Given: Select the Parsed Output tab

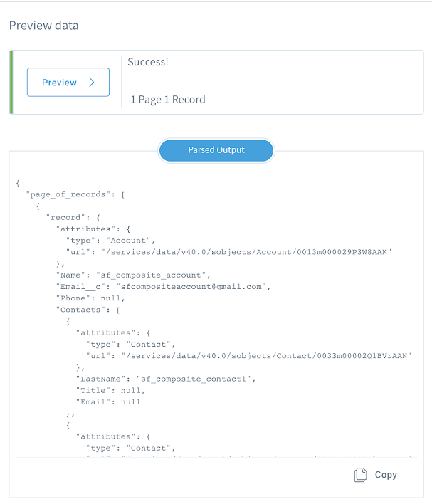Looking at the screenshot, I should (x=216, y=150).
